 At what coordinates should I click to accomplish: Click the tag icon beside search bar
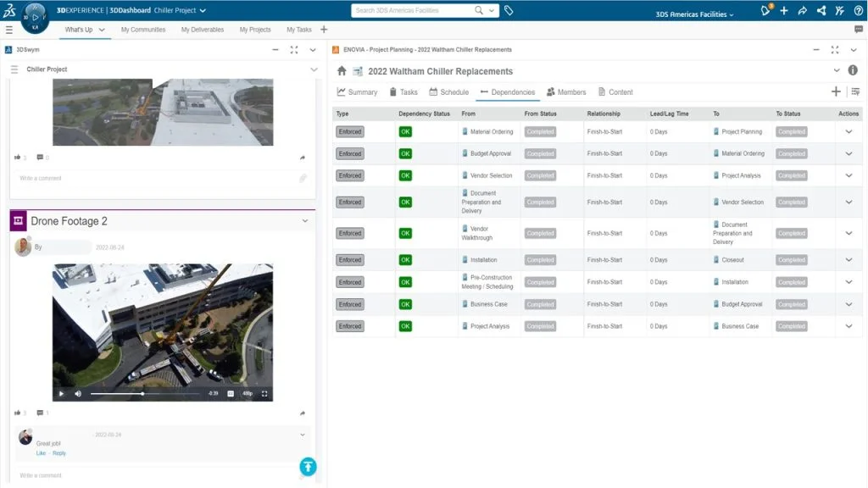(509, 11)
